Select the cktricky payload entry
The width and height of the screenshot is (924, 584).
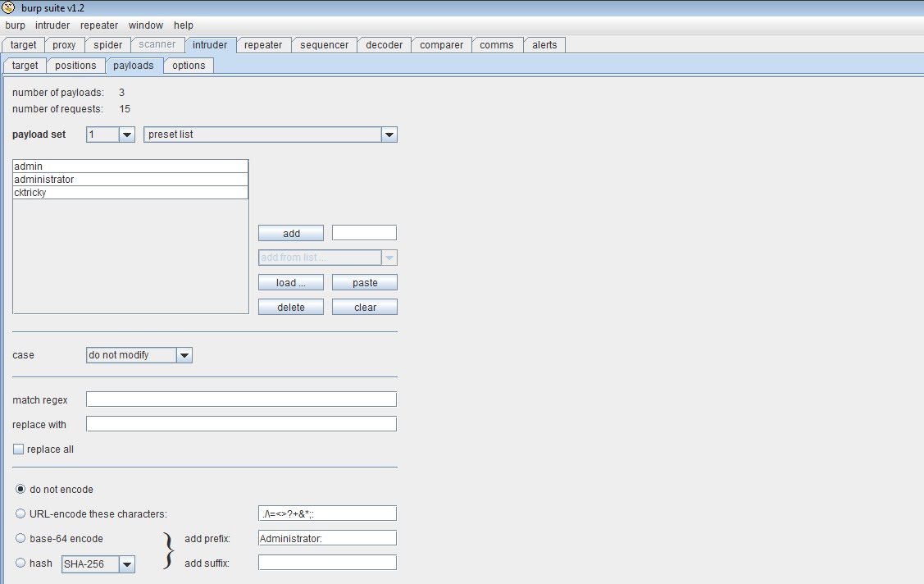[130, 192]
